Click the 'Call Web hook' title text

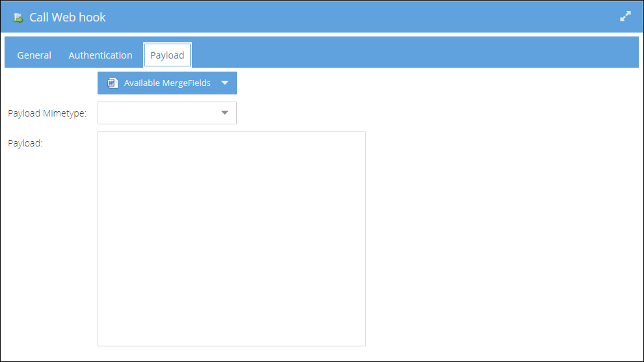pyautogui.click(x=68, y=18)
